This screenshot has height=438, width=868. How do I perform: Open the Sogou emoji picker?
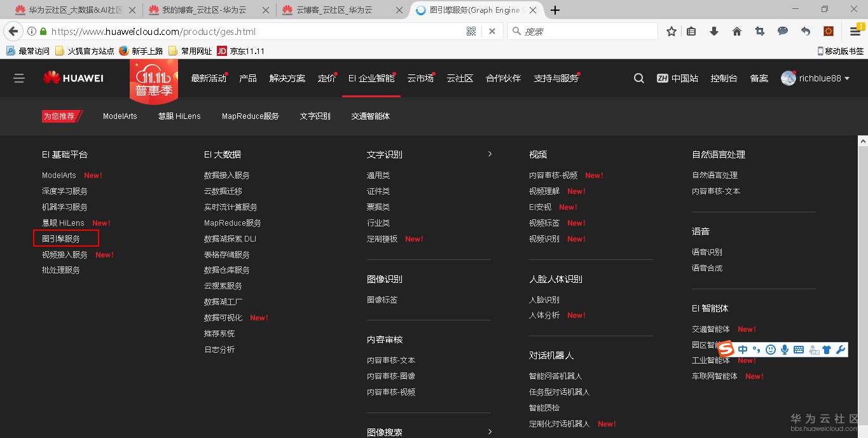[770, 349]
